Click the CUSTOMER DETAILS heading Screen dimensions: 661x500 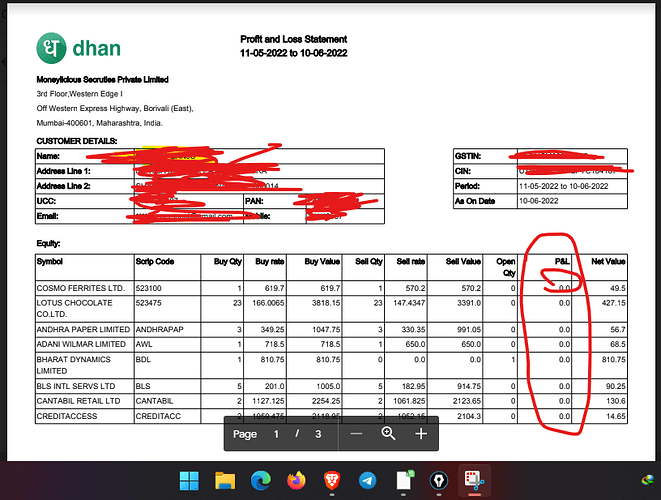pos(77,141)
